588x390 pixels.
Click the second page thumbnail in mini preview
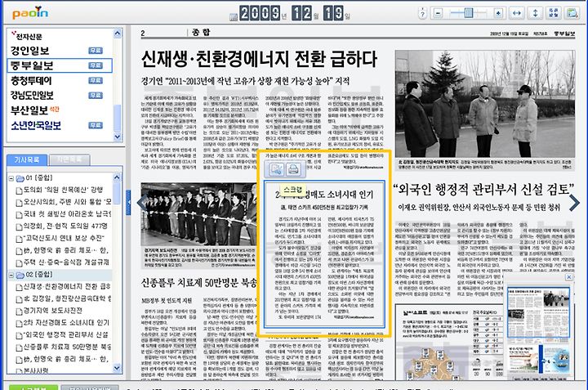pyautogui.click(x=539, y=360)
